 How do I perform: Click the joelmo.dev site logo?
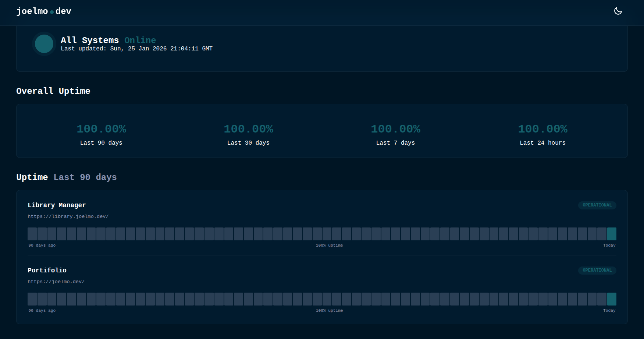pos(44,11)
